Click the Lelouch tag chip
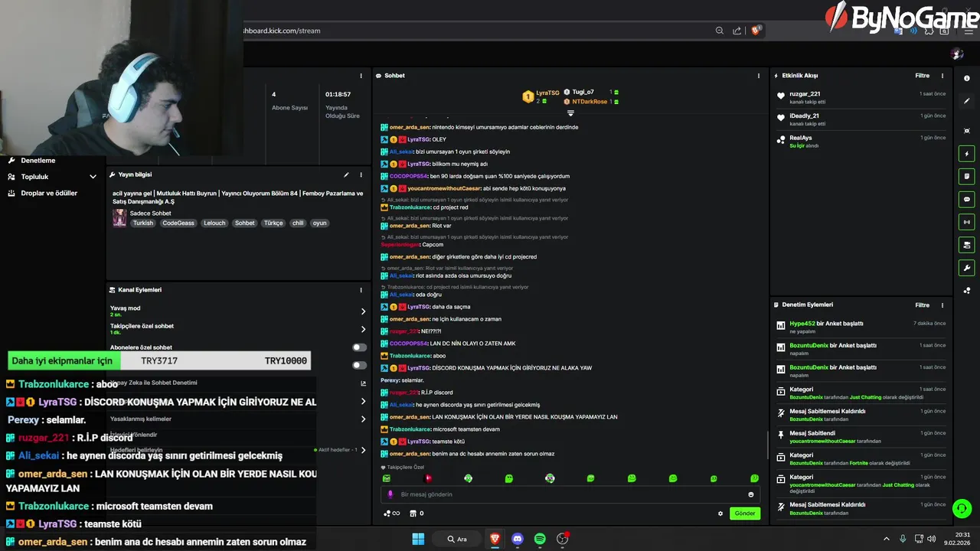Screen dimensions: 980x551 pos(214,223)
